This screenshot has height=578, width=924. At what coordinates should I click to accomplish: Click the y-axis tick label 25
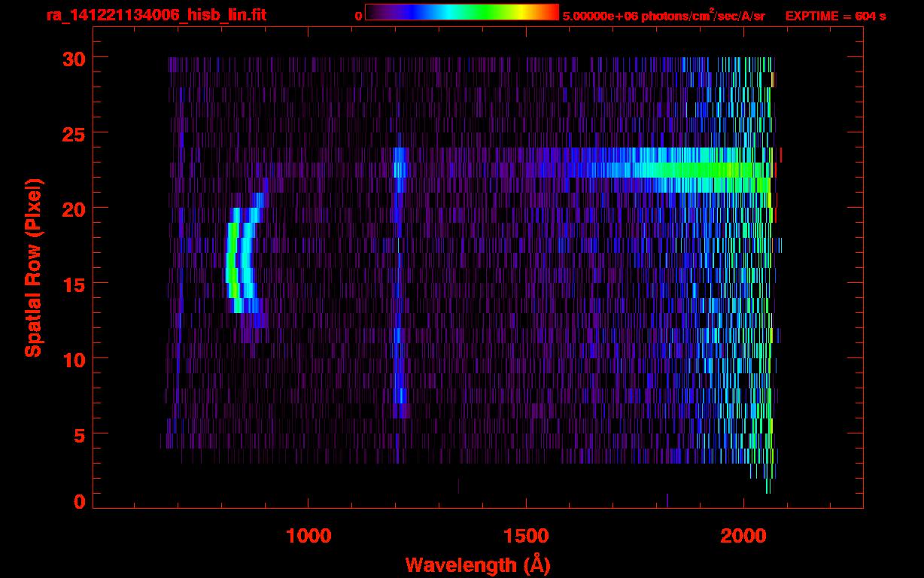click(74, 133)
